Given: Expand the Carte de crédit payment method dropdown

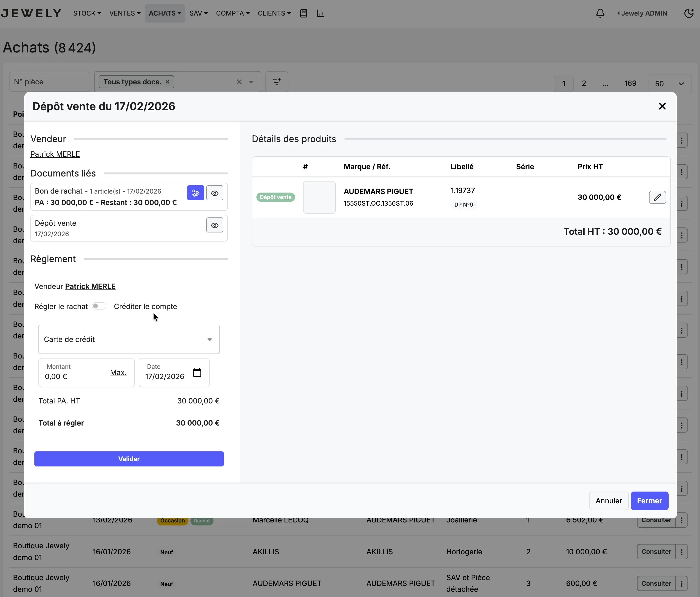Looking at the screenshot, I should click(129, 339).
